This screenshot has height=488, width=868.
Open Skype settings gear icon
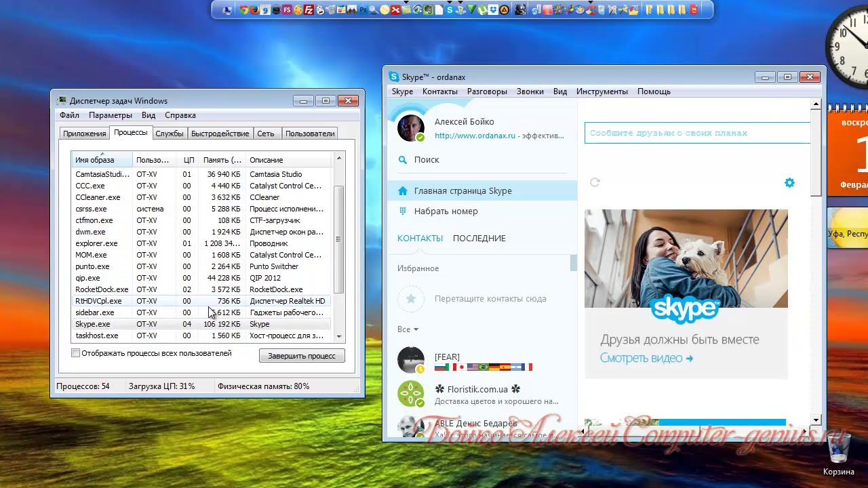coord(789,183)
